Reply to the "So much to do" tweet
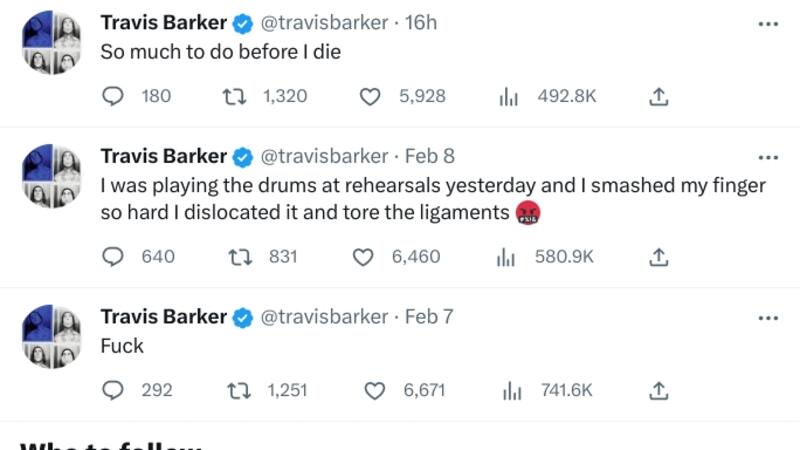The image size is (800, 450). [114, 97]
